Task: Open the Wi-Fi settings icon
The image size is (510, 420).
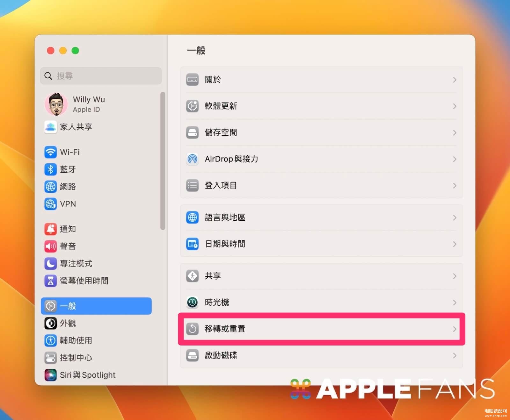Action: tap(50, 152)
